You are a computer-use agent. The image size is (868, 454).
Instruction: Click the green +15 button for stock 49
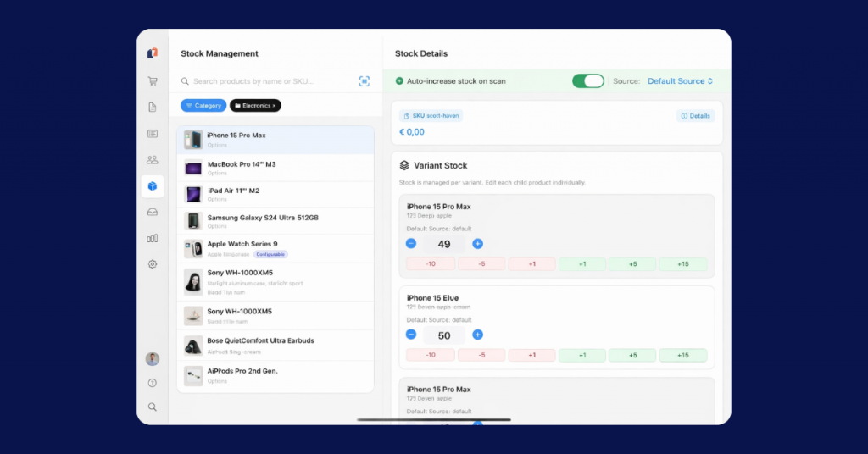pyautogui.click(x=683, y=264)
